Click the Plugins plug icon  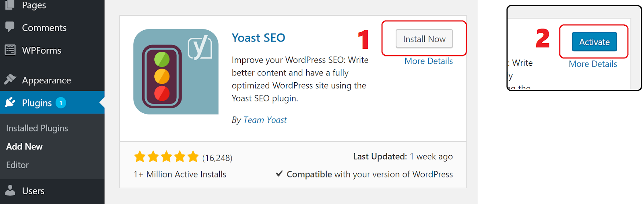tap(10, 102)
